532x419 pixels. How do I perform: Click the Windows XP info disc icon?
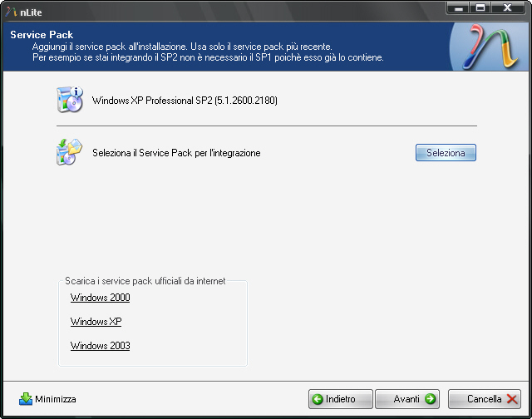pos(70,100)
